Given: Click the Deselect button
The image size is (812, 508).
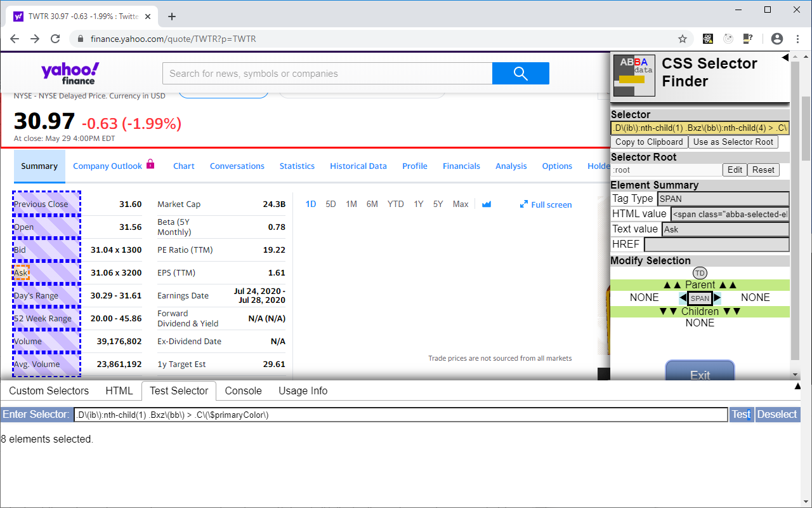Looking at the screenshot, I should tap(777, 415).
